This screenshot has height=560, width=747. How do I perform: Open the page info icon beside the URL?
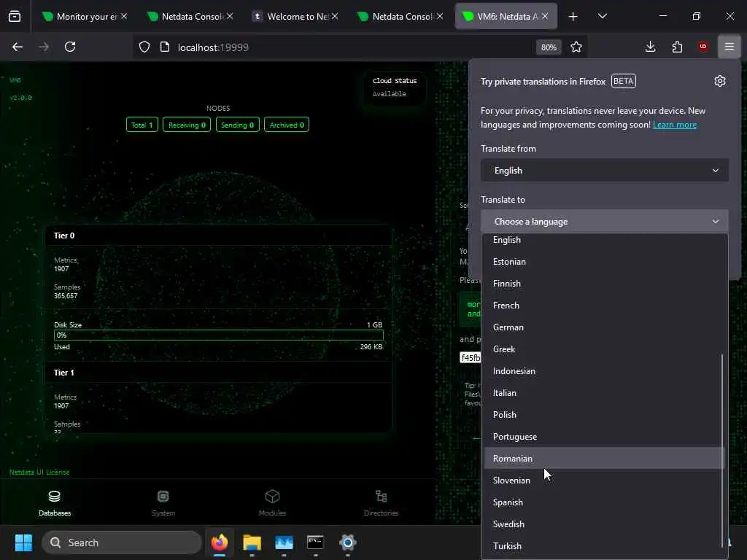165,47
